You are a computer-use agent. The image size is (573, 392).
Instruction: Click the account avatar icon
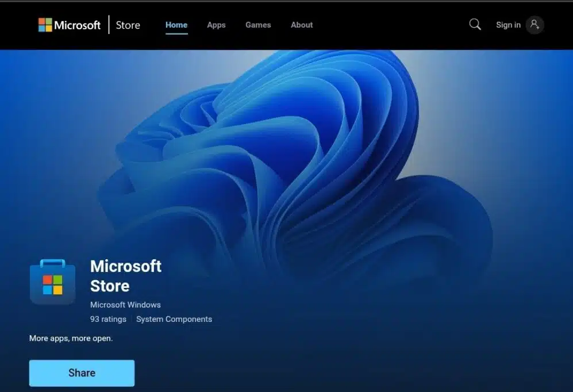coord(534,25)
